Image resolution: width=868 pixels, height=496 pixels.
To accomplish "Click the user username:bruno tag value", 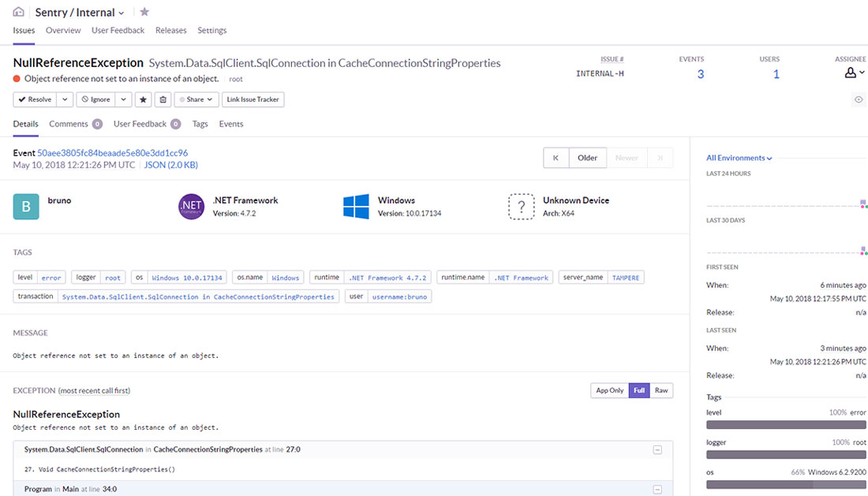I will 399,296.
